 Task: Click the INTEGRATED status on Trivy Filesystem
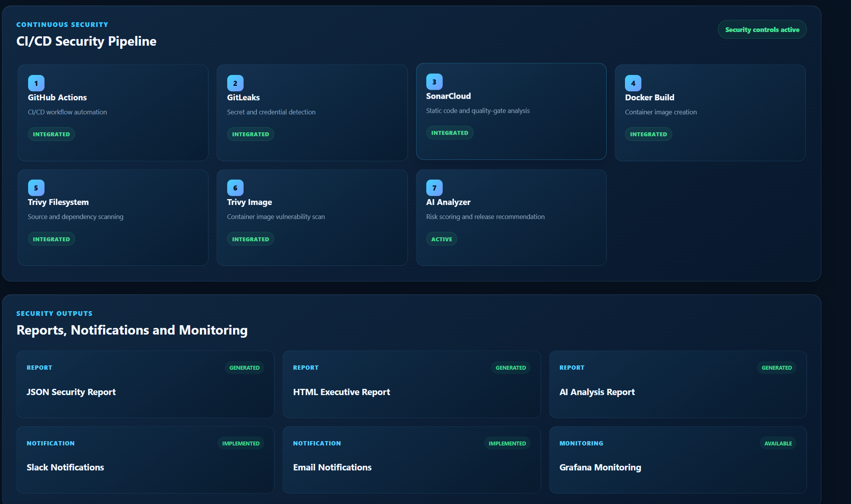pos(52,239)
